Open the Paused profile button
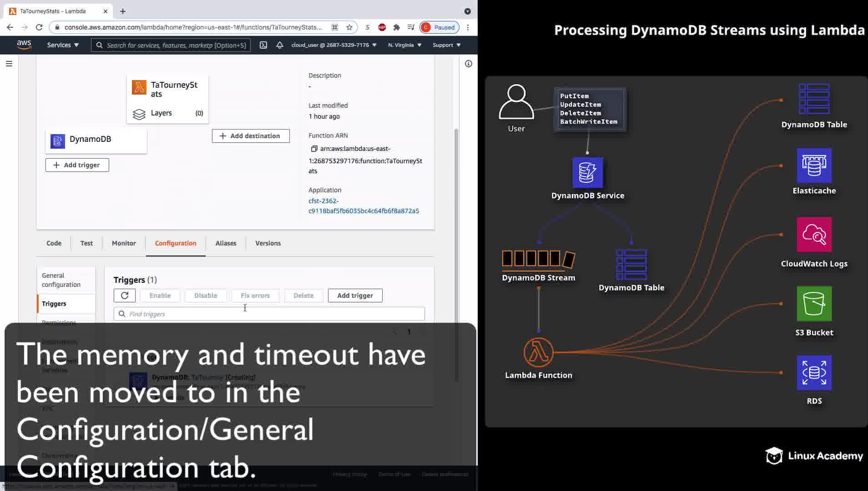Viewport: 868px width, 491px height. 439,27
